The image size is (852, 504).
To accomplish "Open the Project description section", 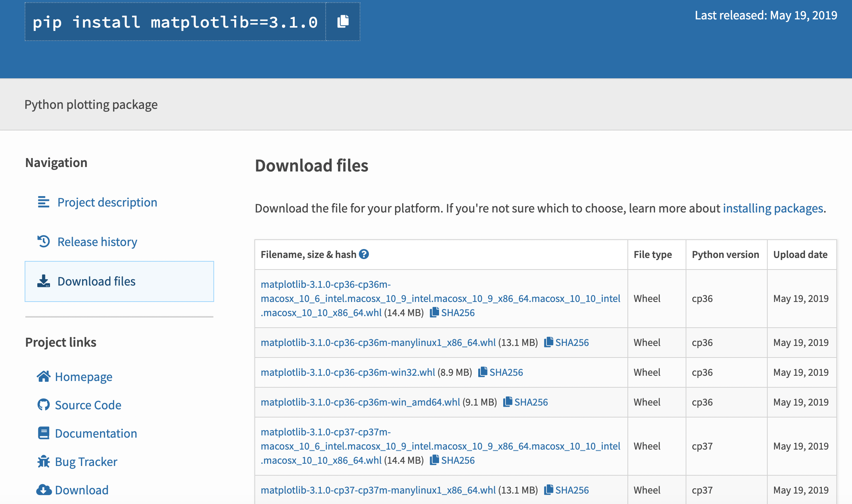I will (107, 202).
